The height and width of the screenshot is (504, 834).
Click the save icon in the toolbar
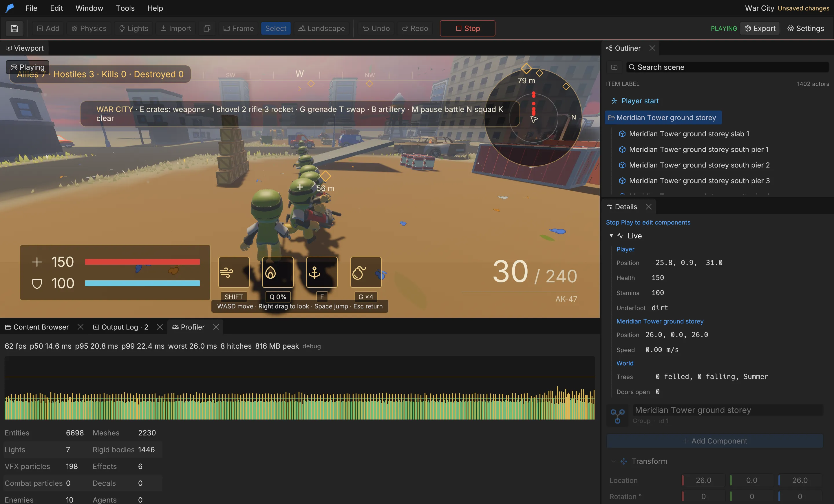point(14,28)
